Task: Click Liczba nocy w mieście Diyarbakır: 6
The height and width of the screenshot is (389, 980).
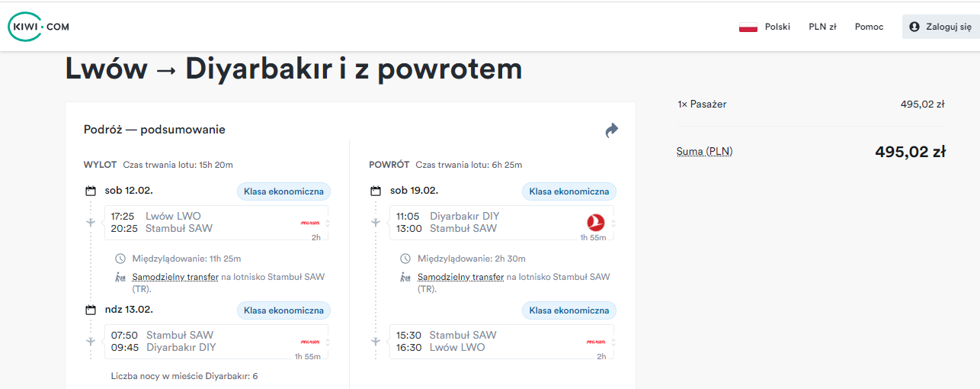Action: pos(184,376)
